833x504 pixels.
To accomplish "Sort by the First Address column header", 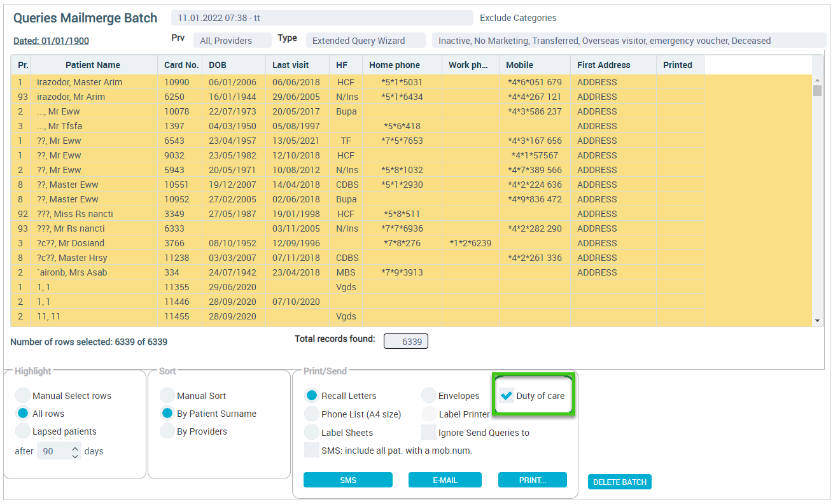I will (x=613, y=65).
